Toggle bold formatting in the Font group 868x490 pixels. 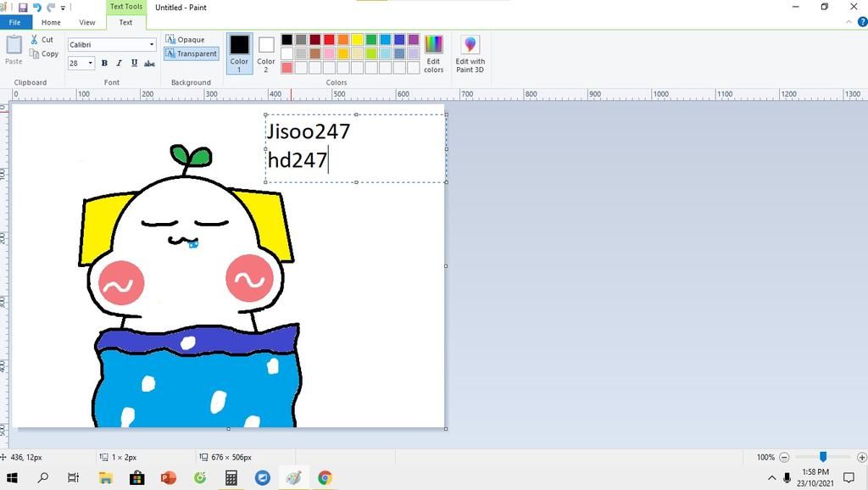[x=103, y=62]
